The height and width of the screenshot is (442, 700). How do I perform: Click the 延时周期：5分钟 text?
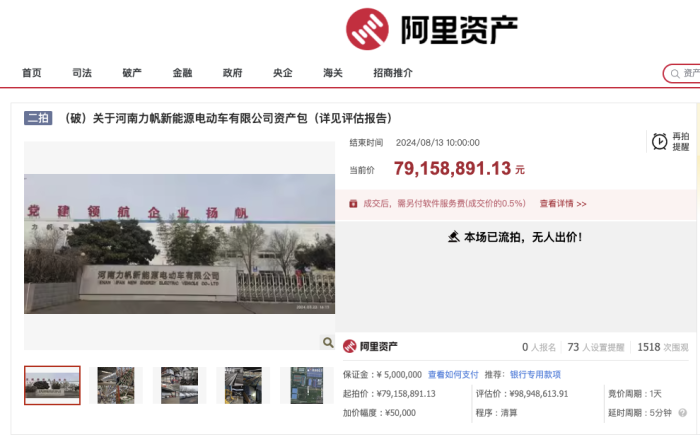640,413
